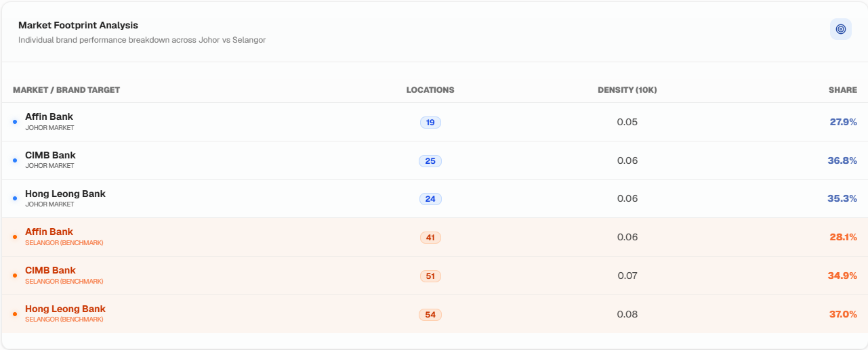Click the locations badge showing 51

coord(430,276)
